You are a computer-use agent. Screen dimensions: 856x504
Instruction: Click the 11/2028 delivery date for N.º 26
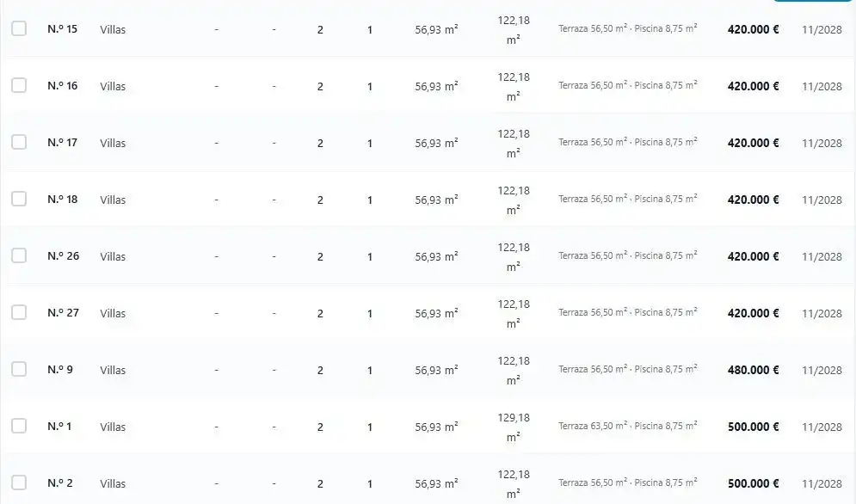click(822, 256)
